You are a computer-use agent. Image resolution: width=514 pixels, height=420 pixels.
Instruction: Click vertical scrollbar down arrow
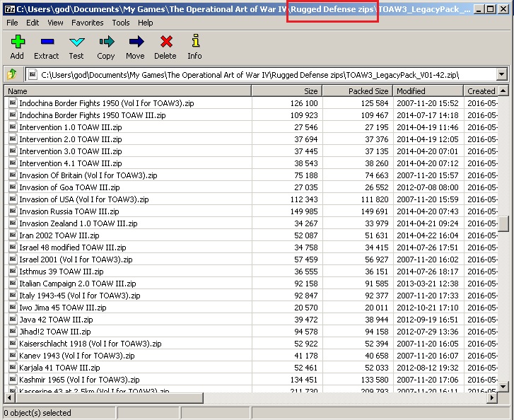click(503, 387)
